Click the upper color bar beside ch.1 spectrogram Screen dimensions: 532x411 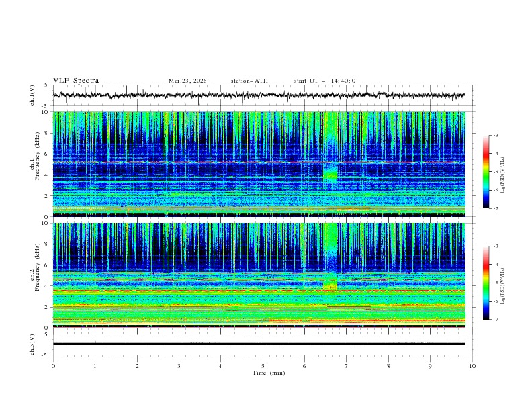[x=486, y=172]
